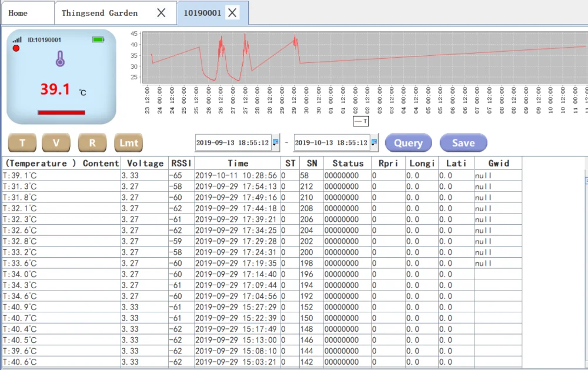588x370 pixels.
Task: Switch to the Home tab
Action: [x=18, y=13]
